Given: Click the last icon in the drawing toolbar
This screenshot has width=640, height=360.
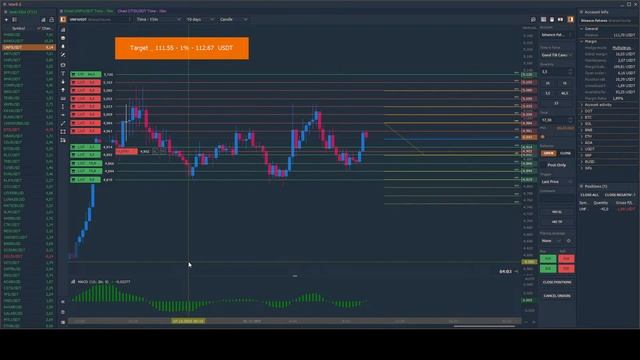Looking at the screenshot, I should coord(63,140).
